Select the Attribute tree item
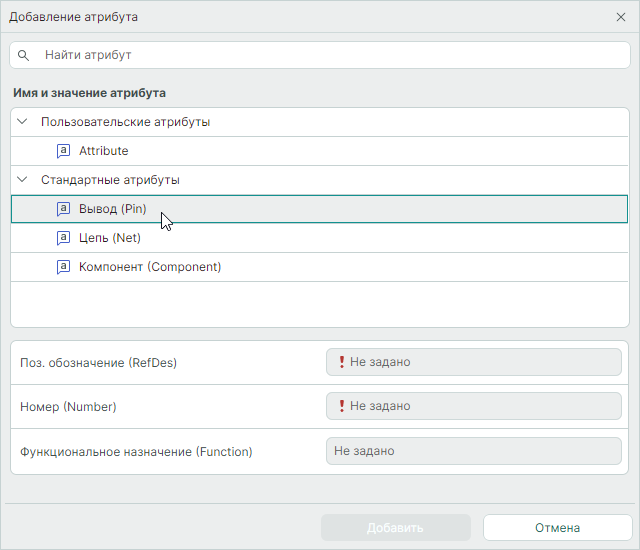The height and width of the screenshot is (550, 640). coord(104,151)
